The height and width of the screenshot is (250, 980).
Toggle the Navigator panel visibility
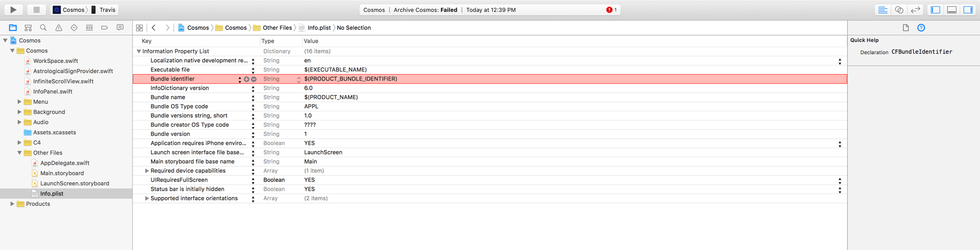point(935,10)
